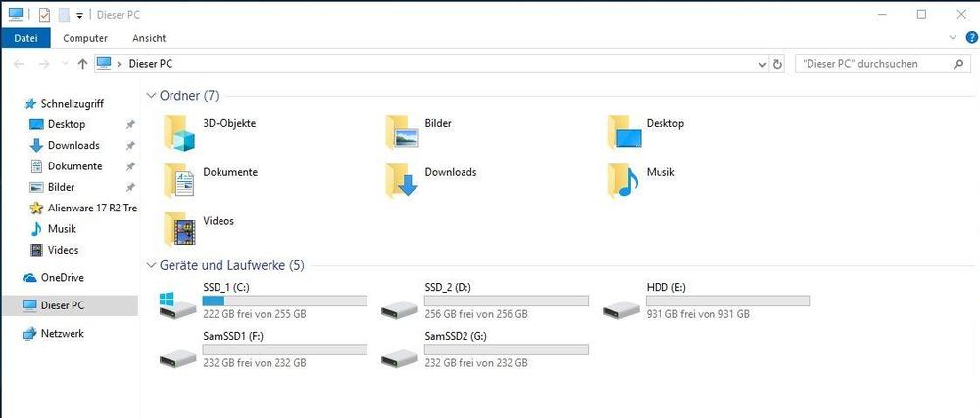Open the 3D-Objekte folder icon
980x418 pixels.
click(180, 131)
